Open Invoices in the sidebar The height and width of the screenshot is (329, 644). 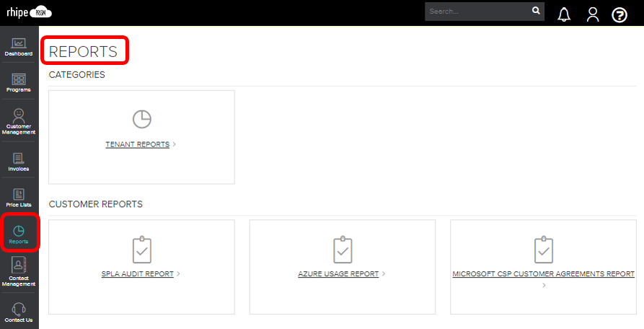coord(19,162)
